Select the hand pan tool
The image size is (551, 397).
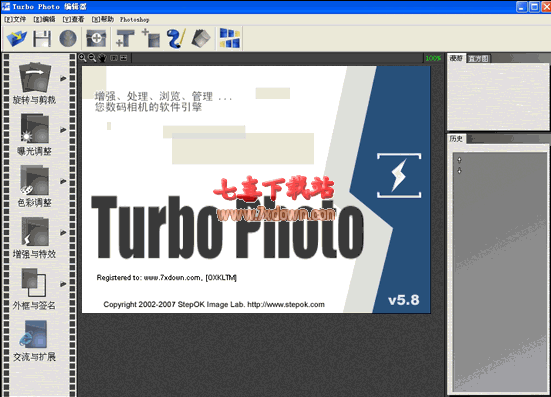(x=102, y=58)
